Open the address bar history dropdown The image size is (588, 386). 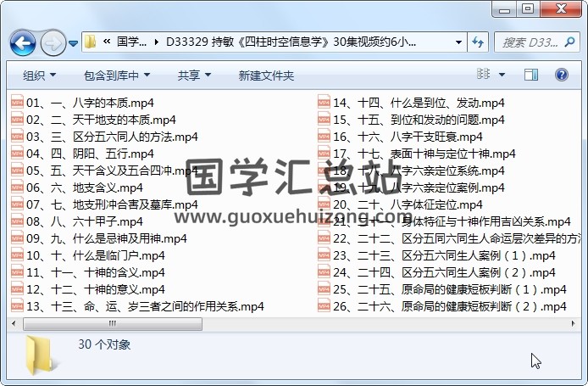tap(458, 42)
